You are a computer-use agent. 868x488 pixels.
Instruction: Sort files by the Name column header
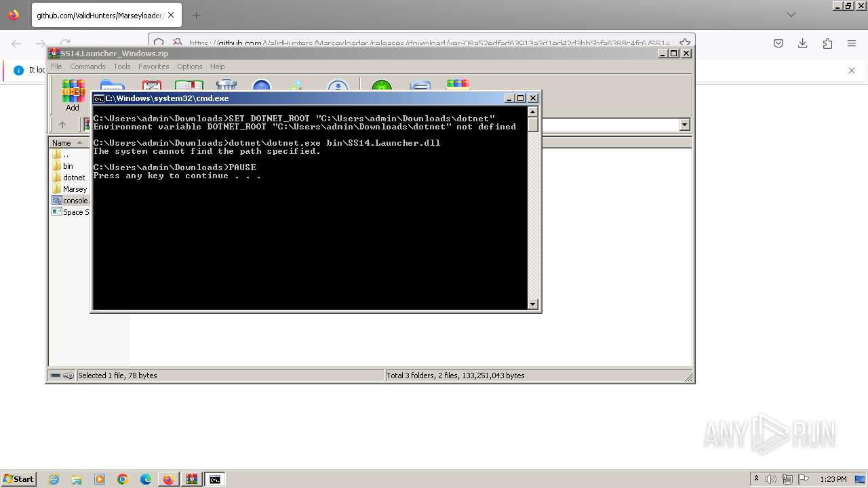tap(68, 143)
